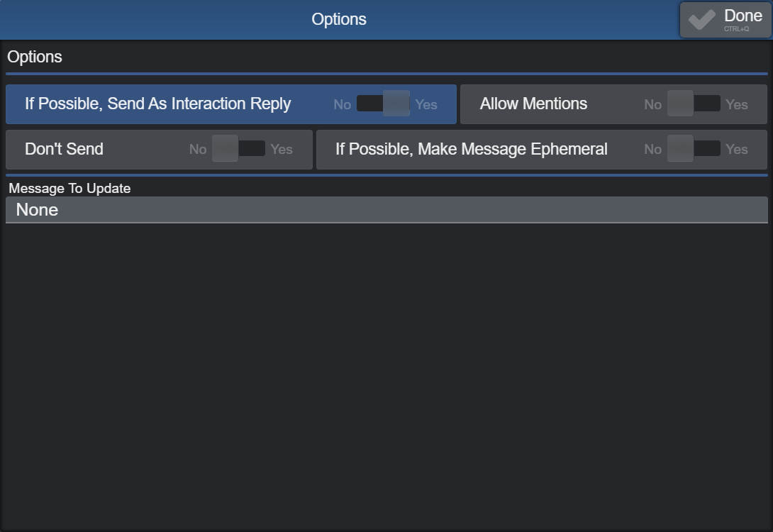Image resolution: width=773 pixels, height=532 pixels.
Task: Click the Message To Update label
Action: pos(69,189)
